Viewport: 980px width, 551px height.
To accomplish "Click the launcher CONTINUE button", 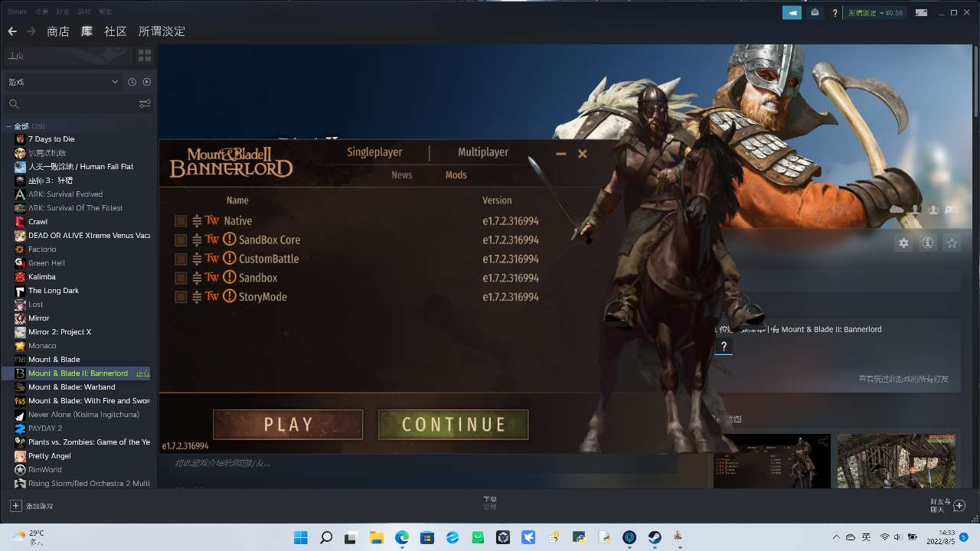I will [453, 425].
